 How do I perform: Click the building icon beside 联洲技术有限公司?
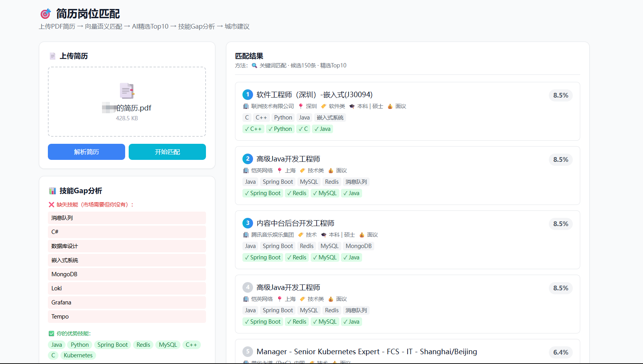(x=246, y=106)
